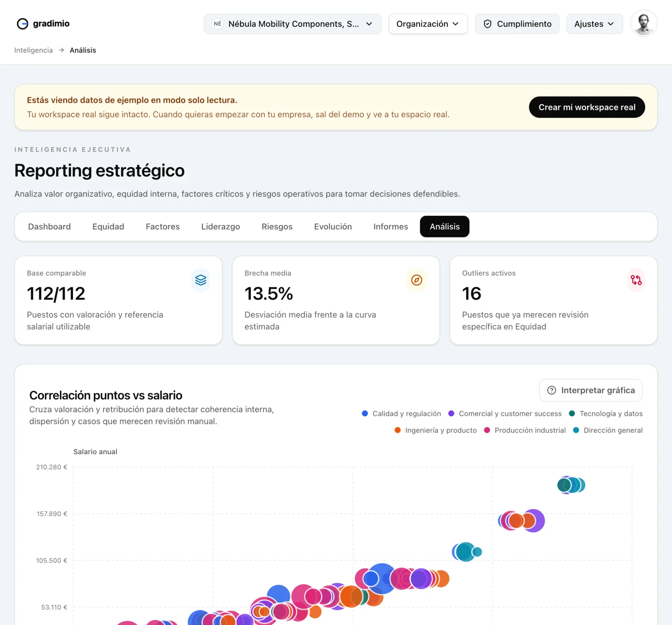The image size is (672, 625).
Task: Switch to the Factores tab
Action: point(163,227)
